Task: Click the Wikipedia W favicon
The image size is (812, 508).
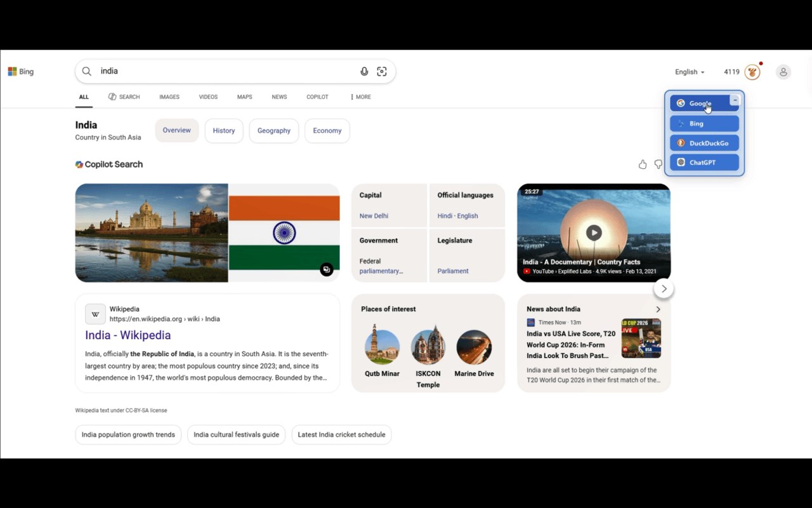Action: (x=95, y=314)
